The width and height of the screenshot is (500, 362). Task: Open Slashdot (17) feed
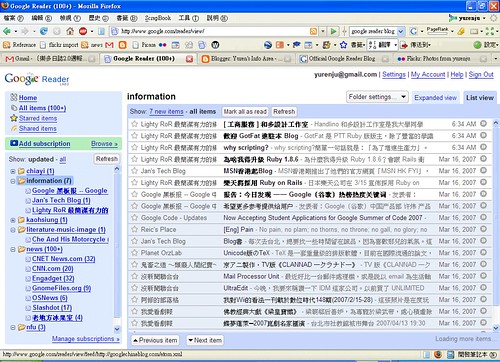[x=52, y=308]
